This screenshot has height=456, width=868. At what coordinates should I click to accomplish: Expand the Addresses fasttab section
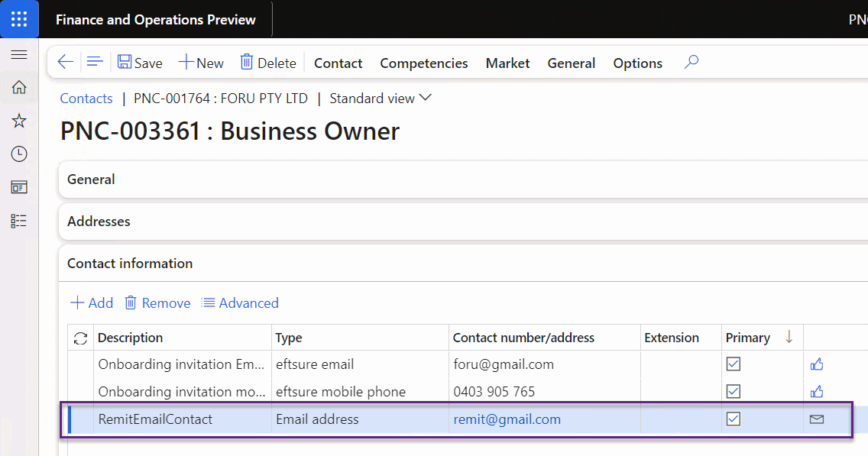coord(463,222)
